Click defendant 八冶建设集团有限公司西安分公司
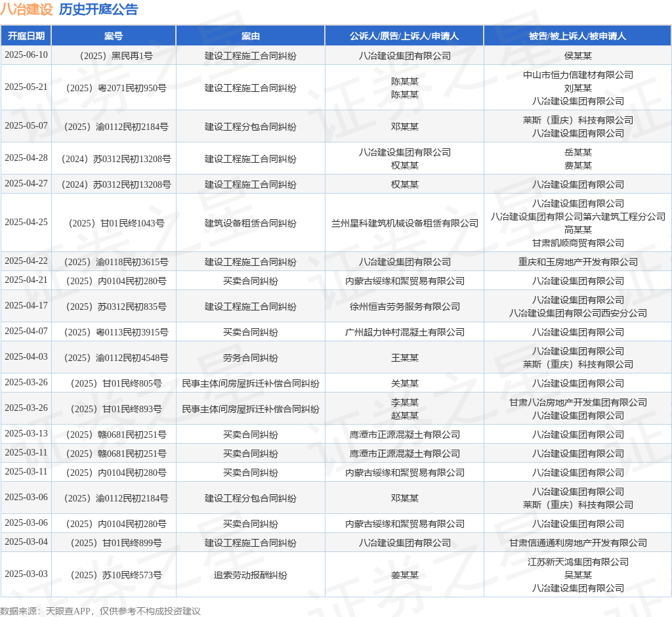Screen dimensions: 672x617 coord(577,313)
